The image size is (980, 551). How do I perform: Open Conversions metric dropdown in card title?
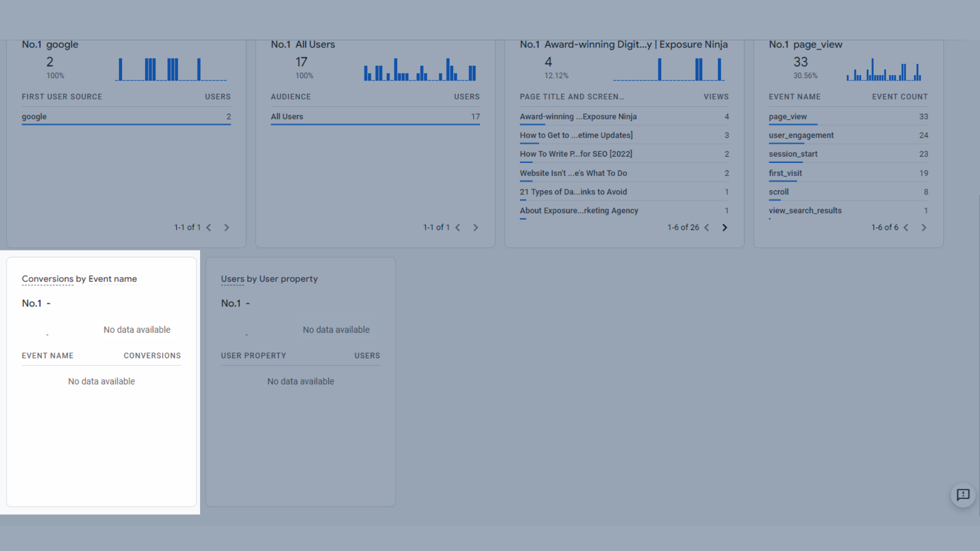(x=47, y=279)
